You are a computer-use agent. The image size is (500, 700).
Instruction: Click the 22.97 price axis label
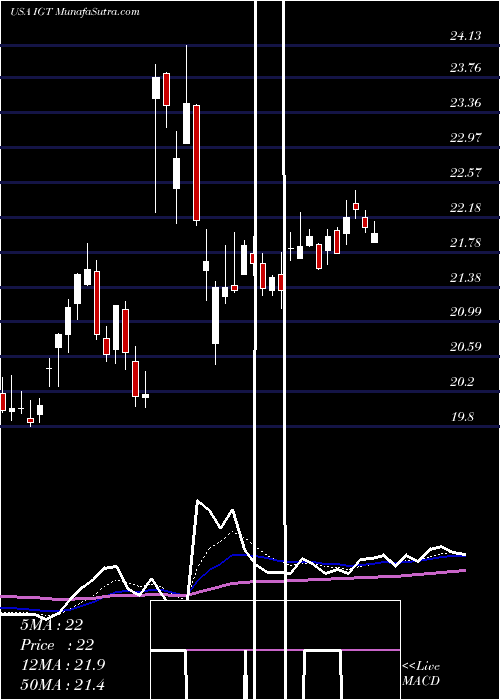click(466, 138)
